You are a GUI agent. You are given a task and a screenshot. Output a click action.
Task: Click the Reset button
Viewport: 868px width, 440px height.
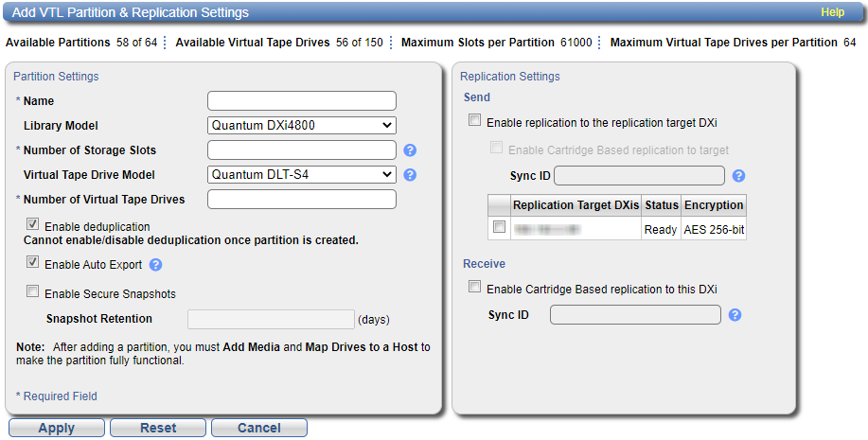point(158,428)
